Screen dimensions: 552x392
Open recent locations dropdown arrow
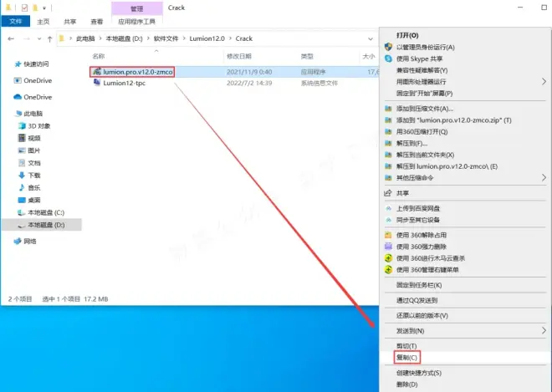coord(39,38)
